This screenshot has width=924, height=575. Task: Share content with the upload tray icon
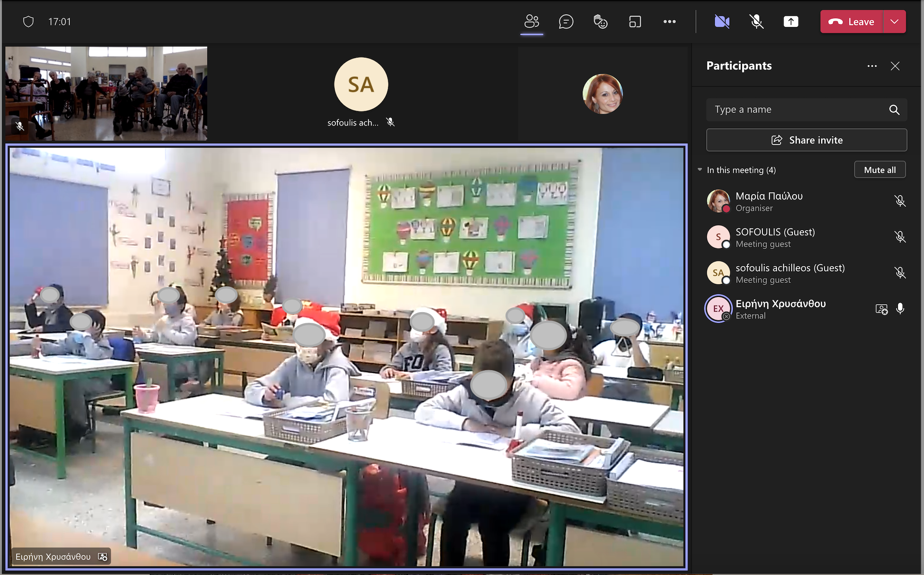791,21
